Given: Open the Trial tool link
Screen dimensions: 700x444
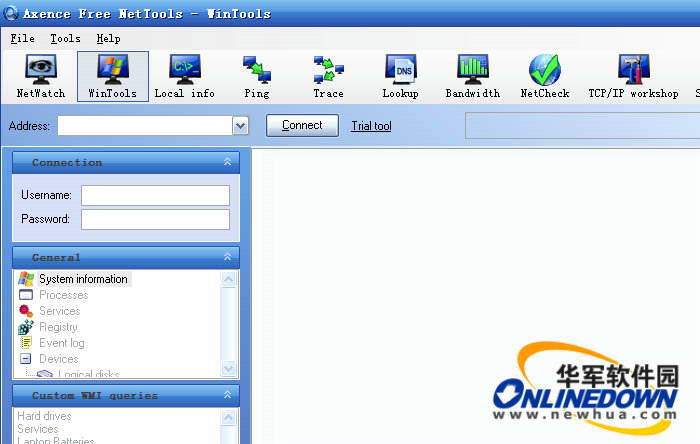Looking at the screenshot, I should click(371, 126).
